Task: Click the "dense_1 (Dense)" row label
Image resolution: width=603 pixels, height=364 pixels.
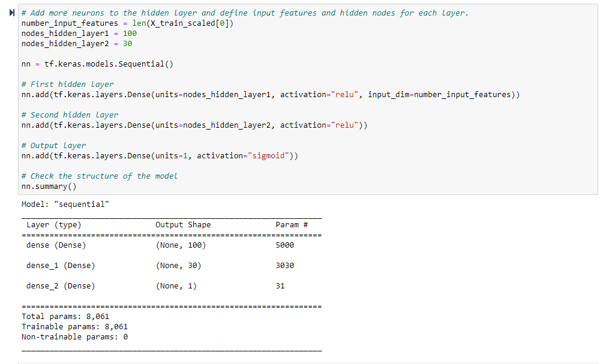Action: pyautogui.click(x=61, y=266)
